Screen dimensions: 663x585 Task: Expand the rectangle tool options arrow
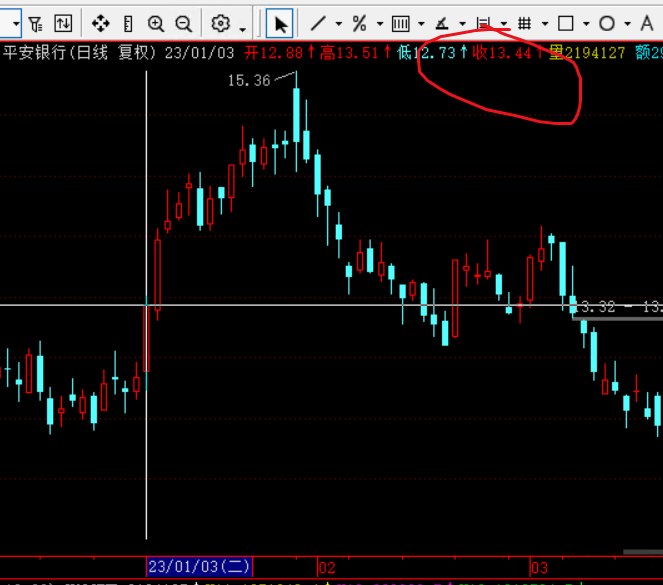click(x=586, y=24)
